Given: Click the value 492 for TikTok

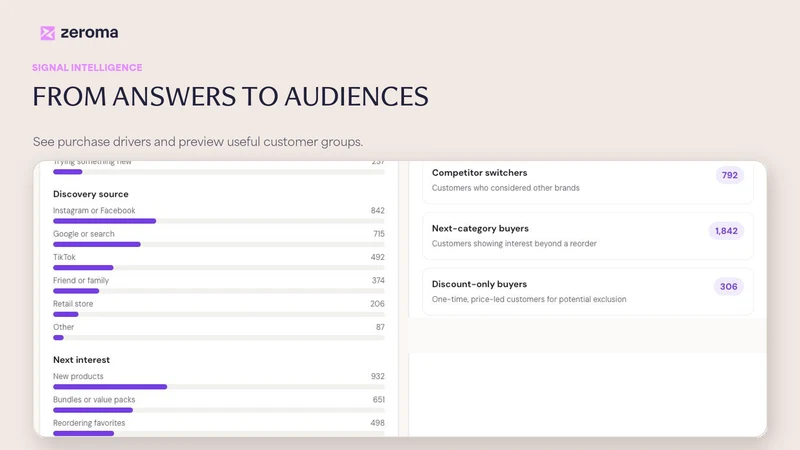Looking at the screenshot, I should tap(378, 257).
